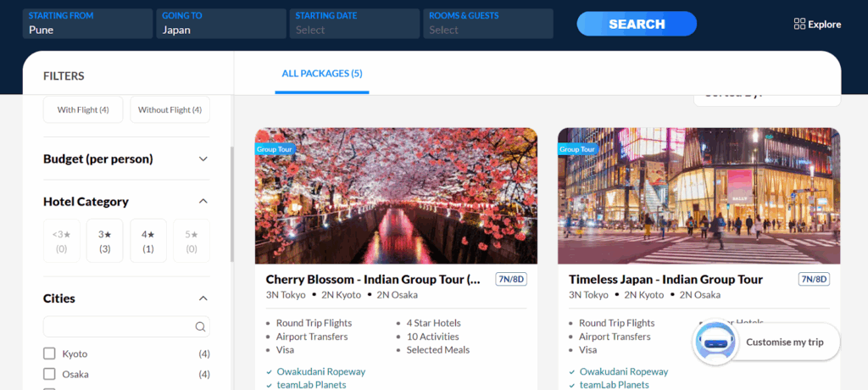Open the Going To Japan field
This screenshot has height=390, width=868.
coord(221,24)
